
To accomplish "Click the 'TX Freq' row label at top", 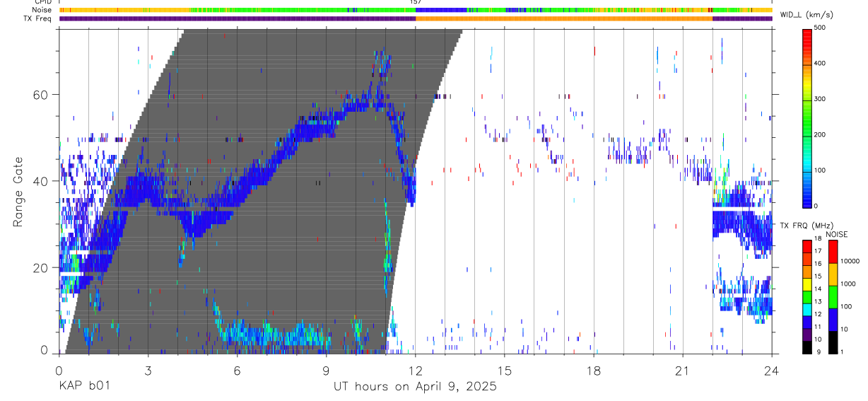I will pyautogui.click(x=38, y=18).
